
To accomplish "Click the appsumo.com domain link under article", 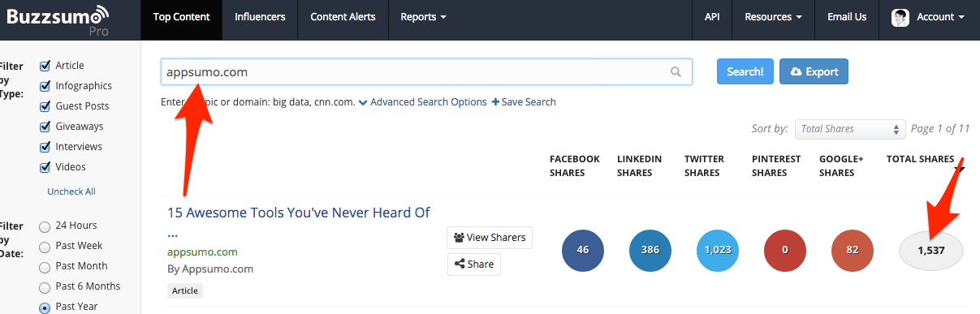I will 202,252.
